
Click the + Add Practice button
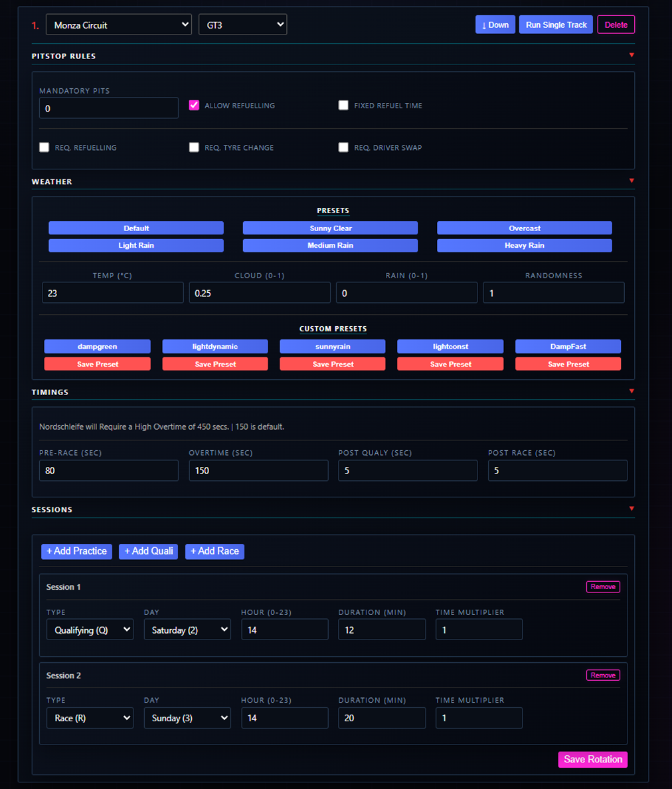click(76, 551)
